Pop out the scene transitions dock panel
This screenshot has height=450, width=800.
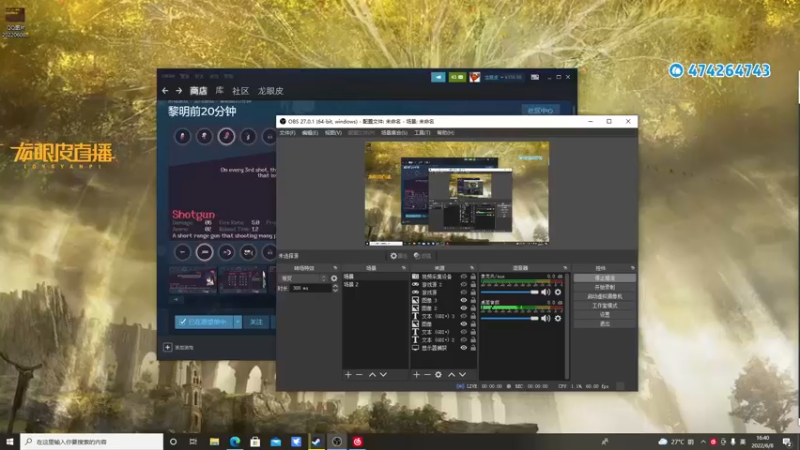[335, 268]
